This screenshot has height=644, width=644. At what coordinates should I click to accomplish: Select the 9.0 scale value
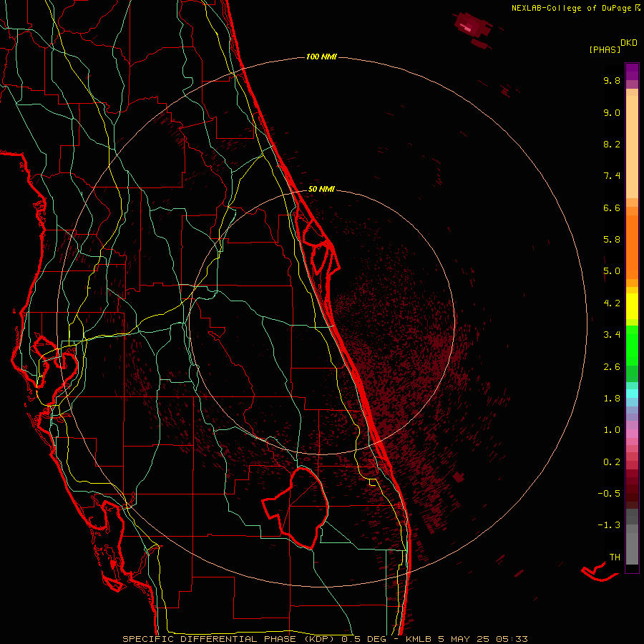pos(612,112)
